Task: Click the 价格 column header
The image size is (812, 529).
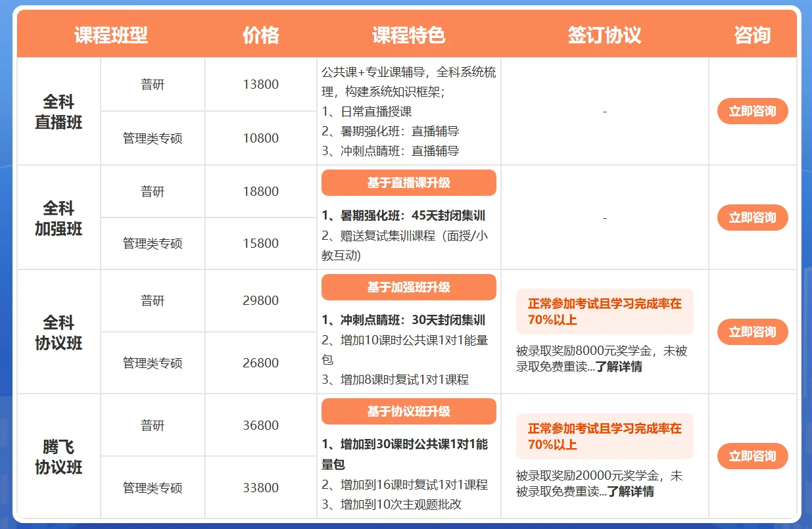Action: [x=261, y=35]
